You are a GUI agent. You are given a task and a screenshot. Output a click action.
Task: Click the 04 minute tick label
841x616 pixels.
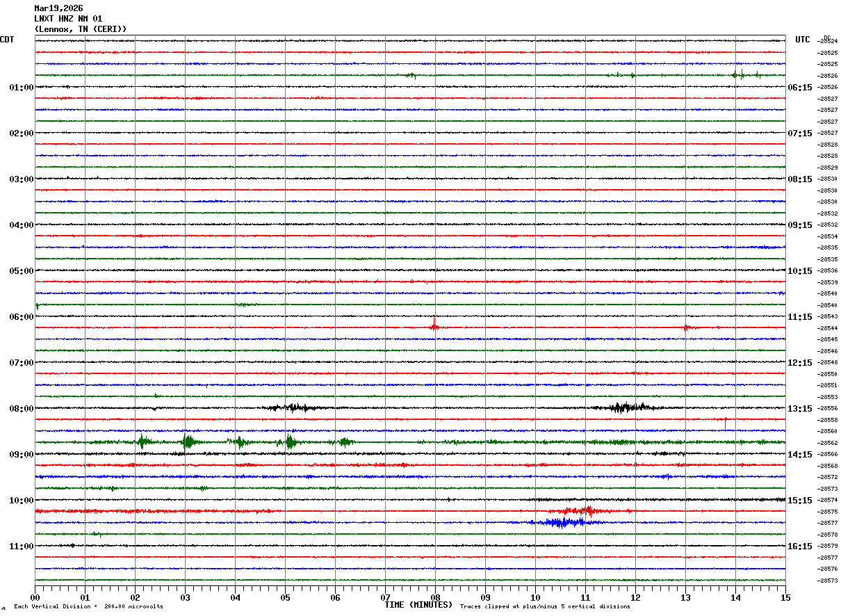235,598
